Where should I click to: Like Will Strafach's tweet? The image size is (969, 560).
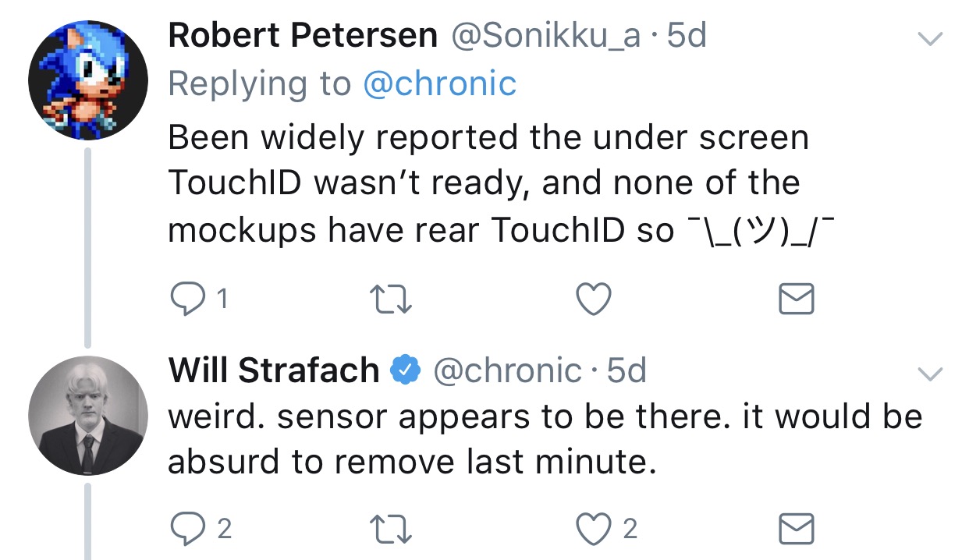tap(593, 530)
